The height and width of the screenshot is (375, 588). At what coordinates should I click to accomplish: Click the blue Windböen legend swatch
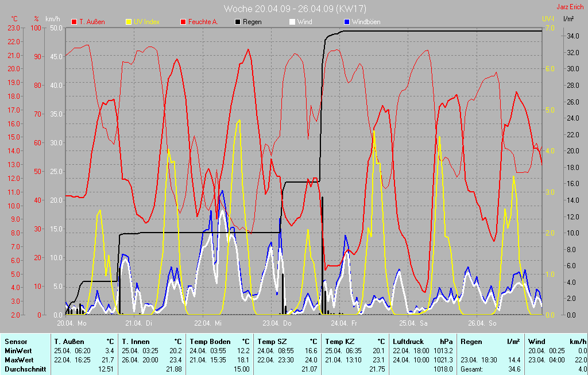click(x=347, y=22)
